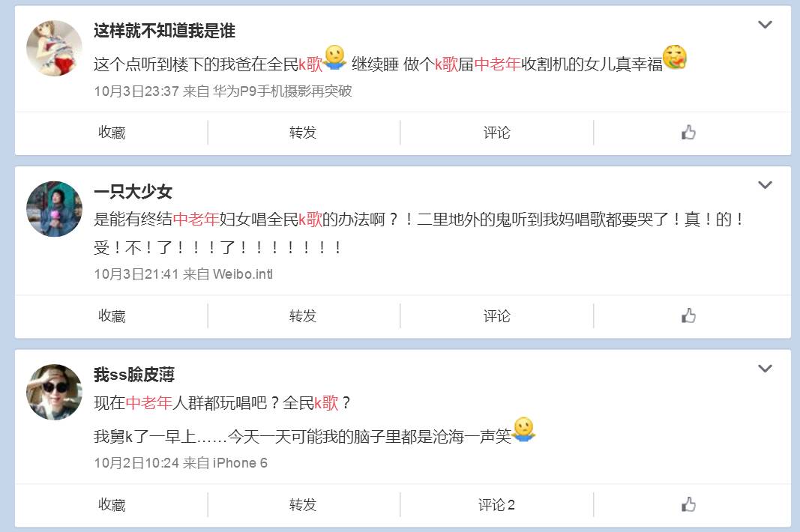Open avatar of 我ss脸皮薄

[54, 392]
